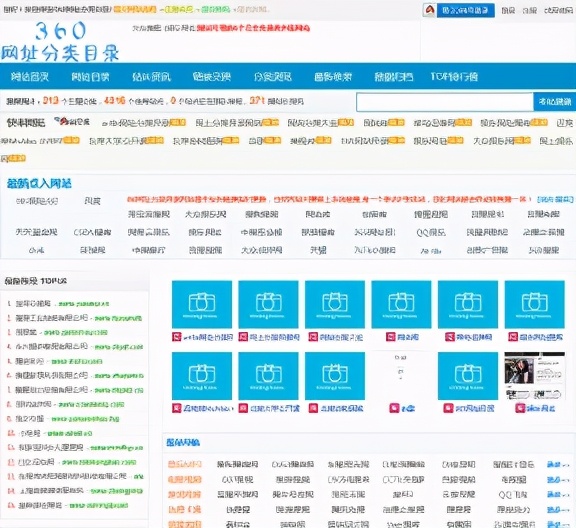Screen dimensions: 576x528
Task: Open 站长资讯 in the blue navigation bar
Action: 151,76
